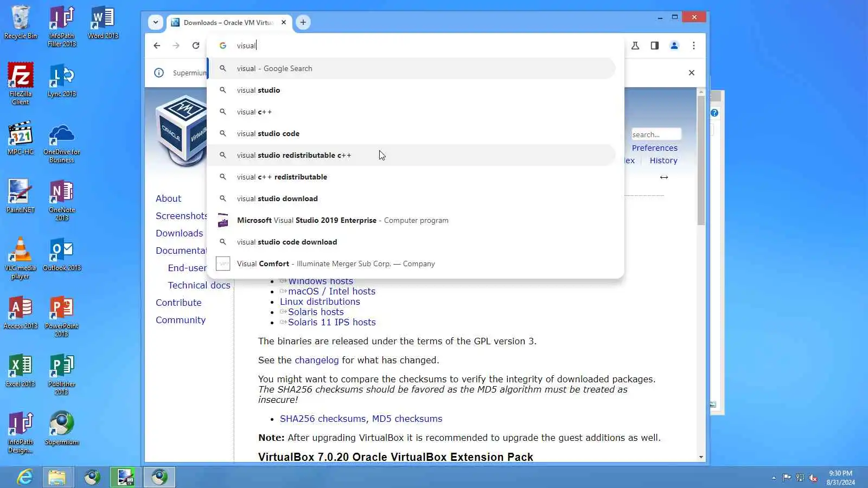The width and height of the screenshot is (868, 488).
Task: Choose Microsoft Visual Studio 2019 Enterprise suggestion
Action: pyautogui.click(x=411, y=220)
